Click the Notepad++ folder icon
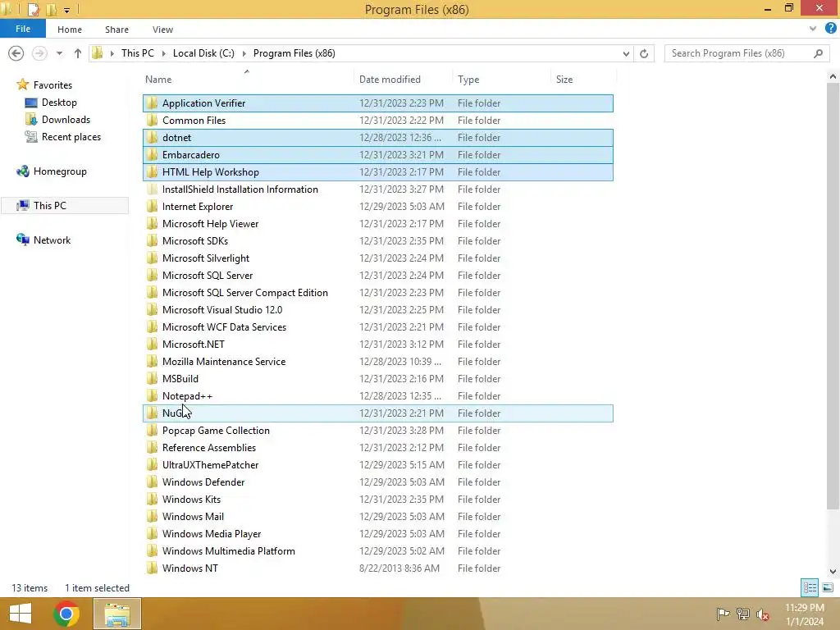 click(x=152, y=395)
